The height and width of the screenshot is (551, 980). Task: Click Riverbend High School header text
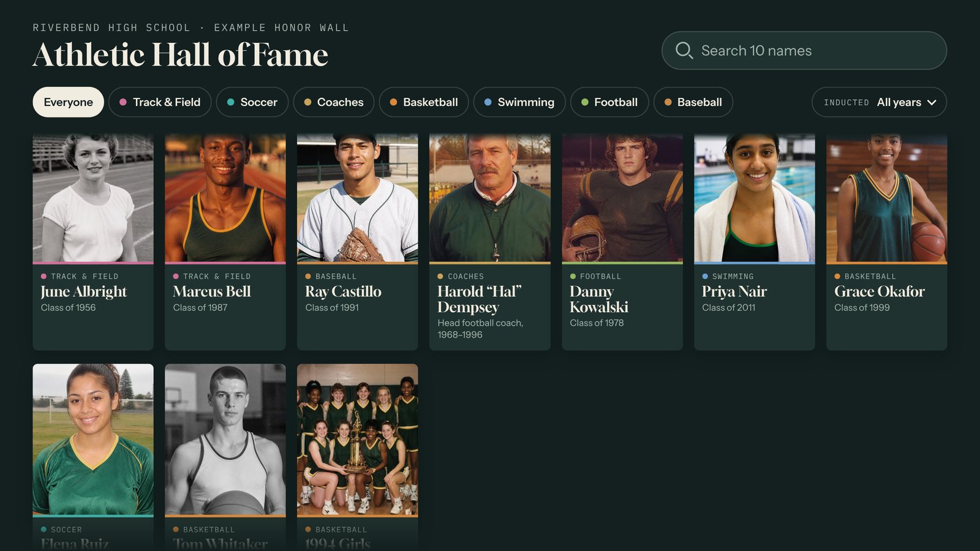pos(111,28)
